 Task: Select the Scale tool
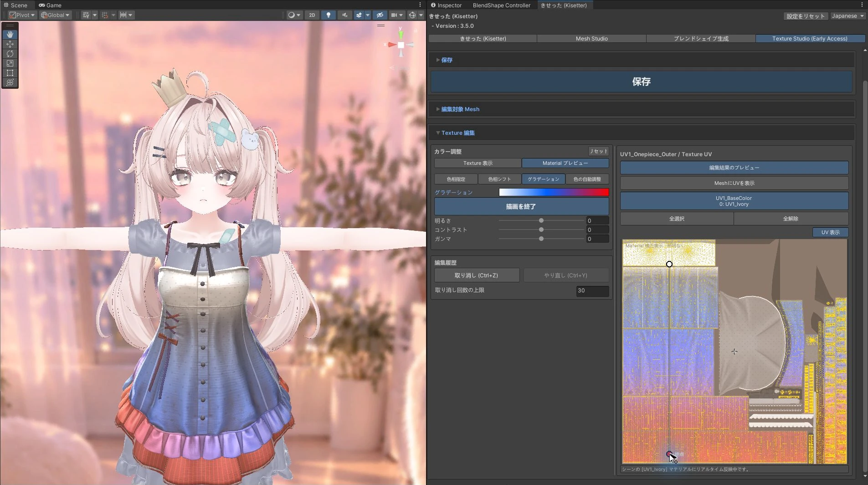(x=10, y=63)
